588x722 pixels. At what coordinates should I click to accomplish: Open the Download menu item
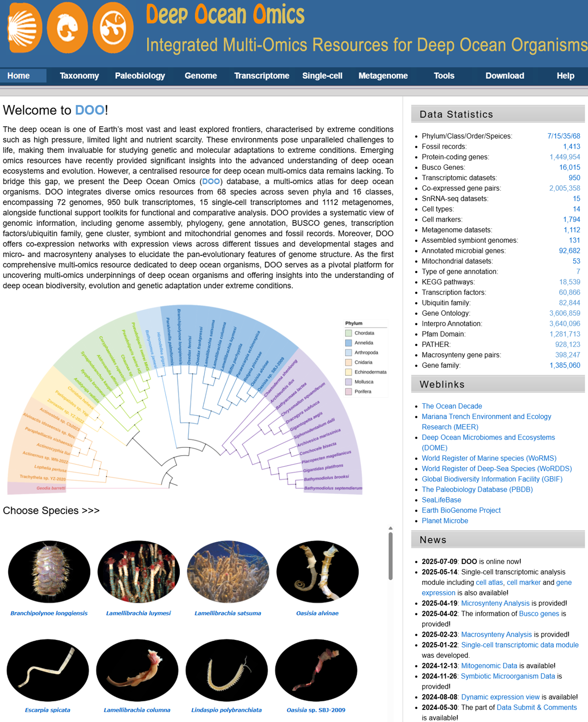(504, 75)
